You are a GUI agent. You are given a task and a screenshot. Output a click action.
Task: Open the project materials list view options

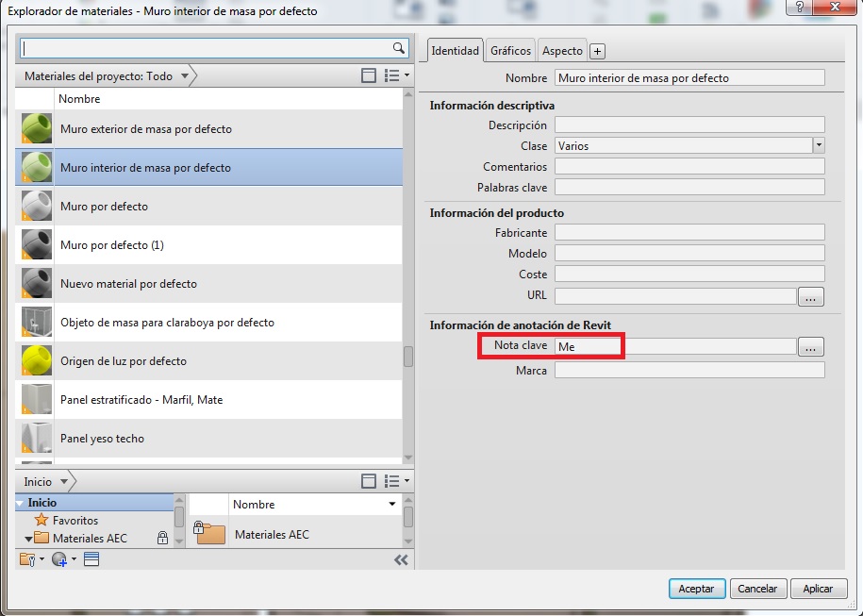pyautogui.click(x=397, y=76)
